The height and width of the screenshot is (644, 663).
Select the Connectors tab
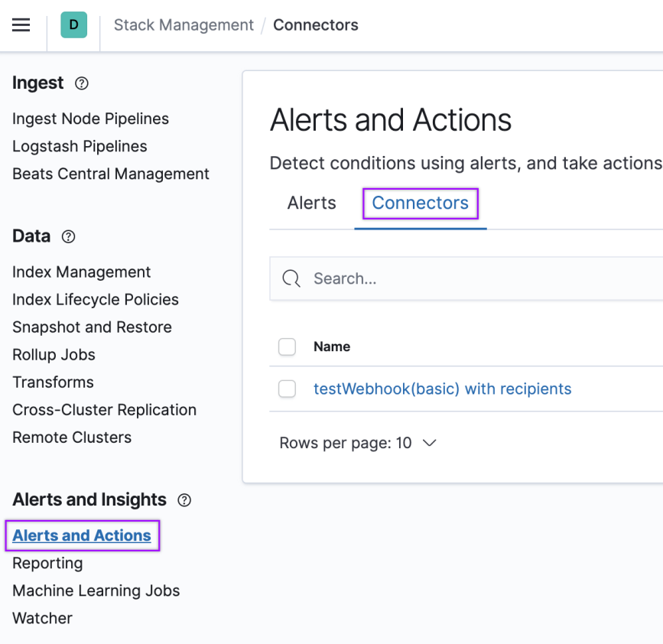point(421,203)
